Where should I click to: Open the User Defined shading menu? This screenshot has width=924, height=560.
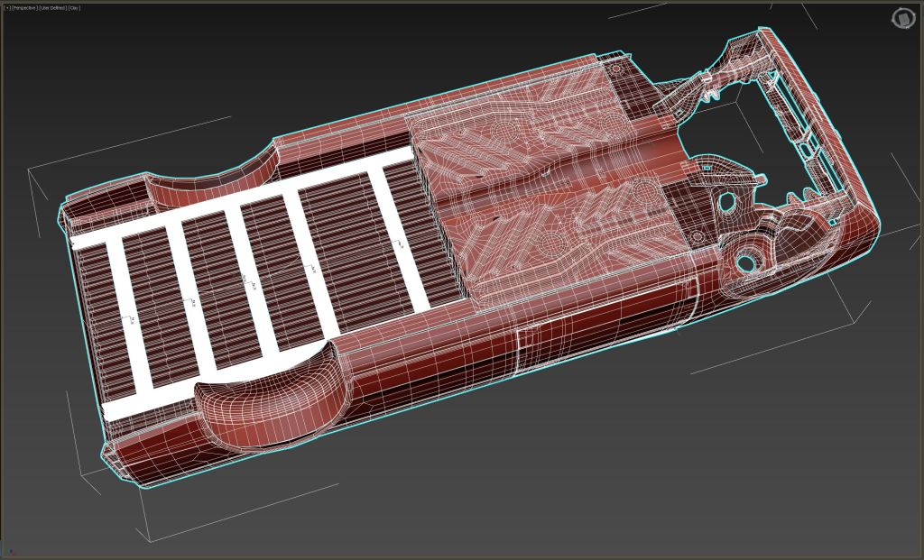coord(52,7)
